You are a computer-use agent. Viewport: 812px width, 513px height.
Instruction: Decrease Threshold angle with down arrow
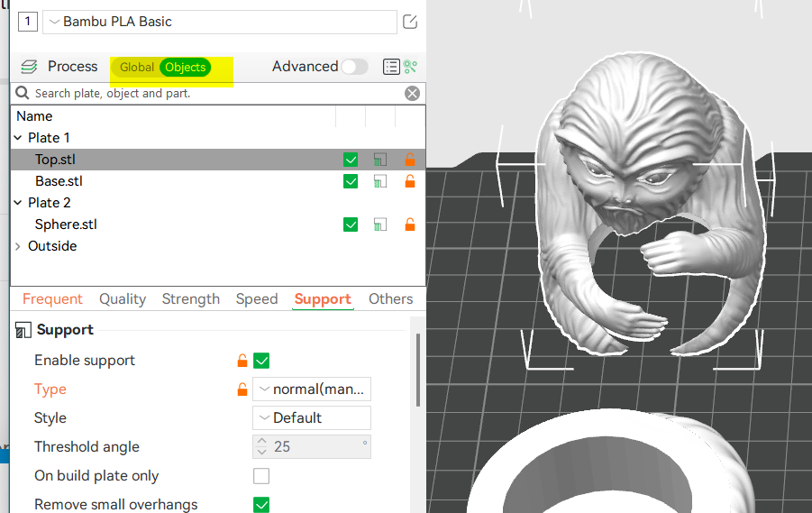pyautogui.click(x=262, y=452)
